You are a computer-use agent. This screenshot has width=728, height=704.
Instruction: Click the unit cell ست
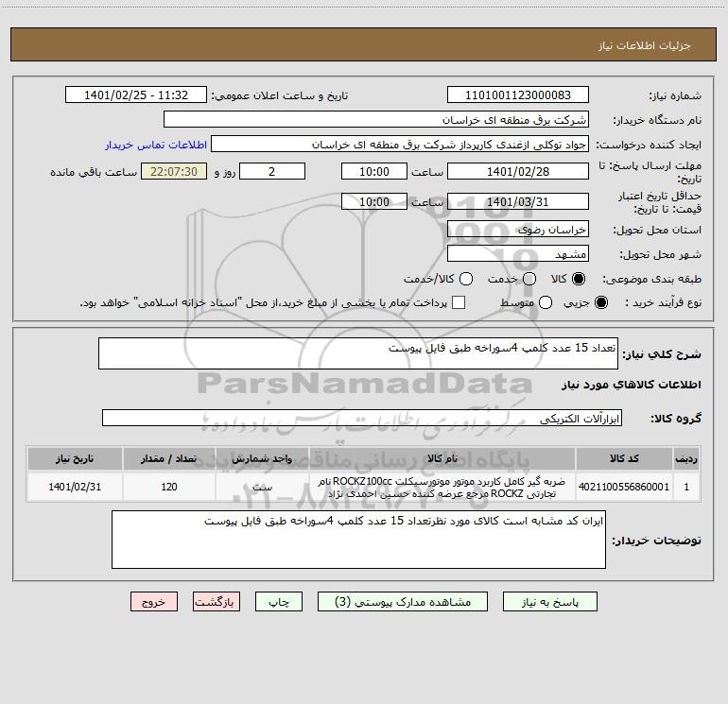[x=262, y=487]
